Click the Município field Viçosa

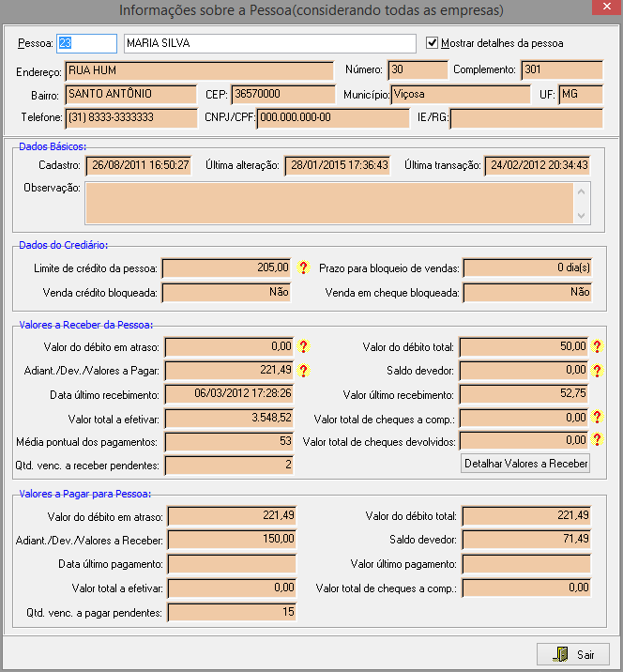(x=461, y=94)
